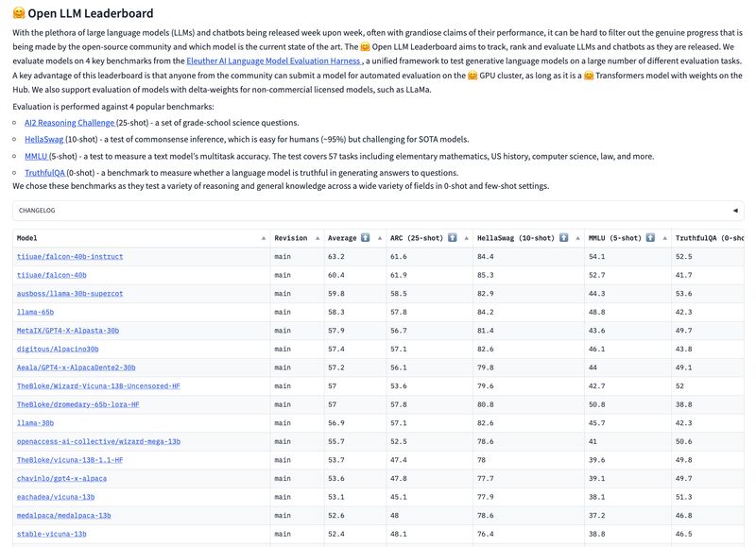This screenshot has width=756, height=547.
Task: Sort by Revision column arrow
Action: pyautogui.click(x=317, y=238)
